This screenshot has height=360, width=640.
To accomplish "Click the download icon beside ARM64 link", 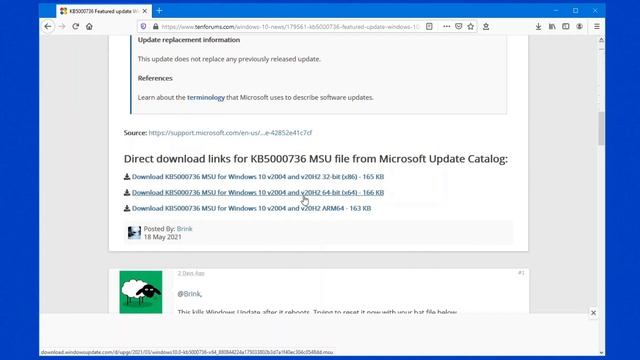I will pyautogui.click(x=127, y=208).
